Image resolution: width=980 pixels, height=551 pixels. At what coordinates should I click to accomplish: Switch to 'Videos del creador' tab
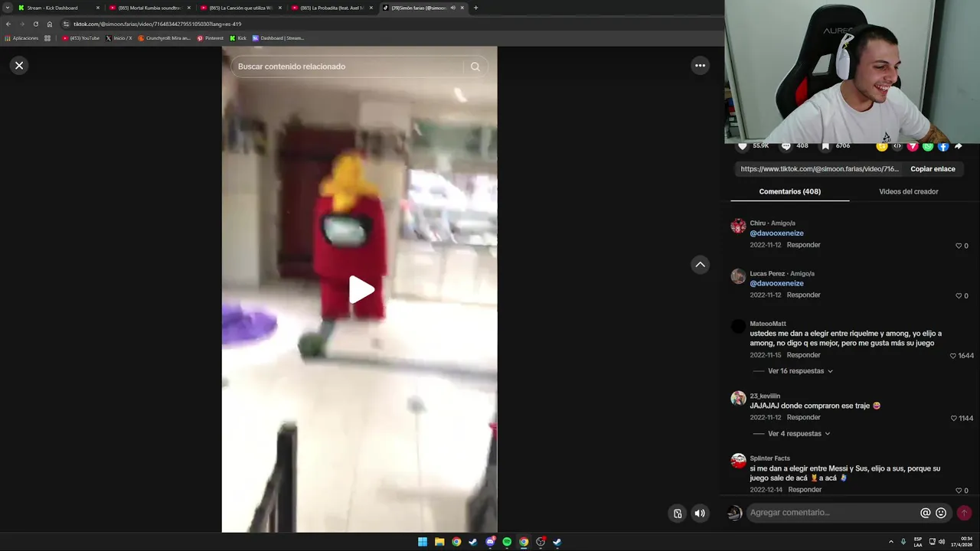coord(908,191)
